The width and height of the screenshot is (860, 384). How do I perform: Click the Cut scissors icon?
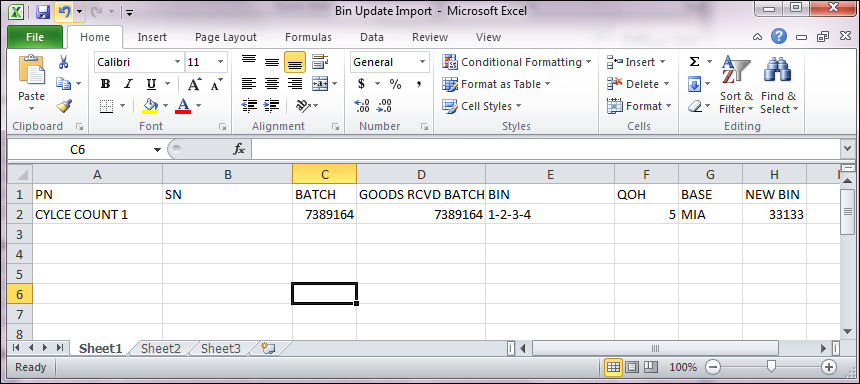pyautogui.click(x=64, y=63)
